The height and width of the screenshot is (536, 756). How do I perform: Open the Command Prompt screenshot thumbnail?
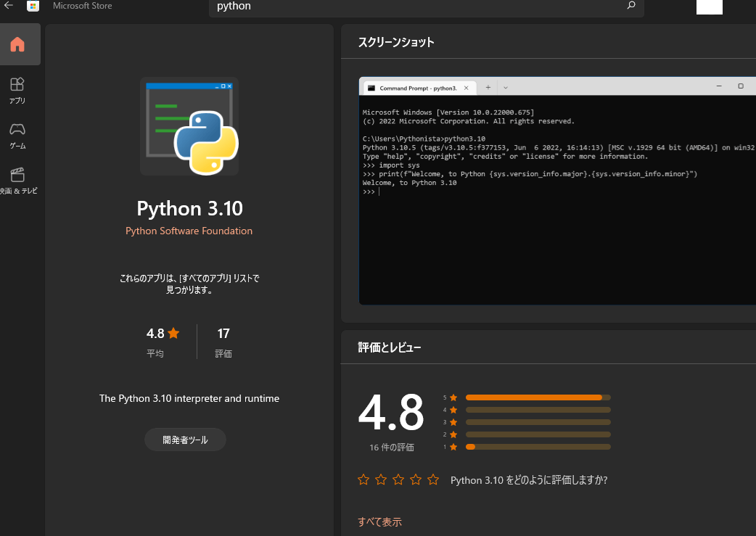(557, 191)
